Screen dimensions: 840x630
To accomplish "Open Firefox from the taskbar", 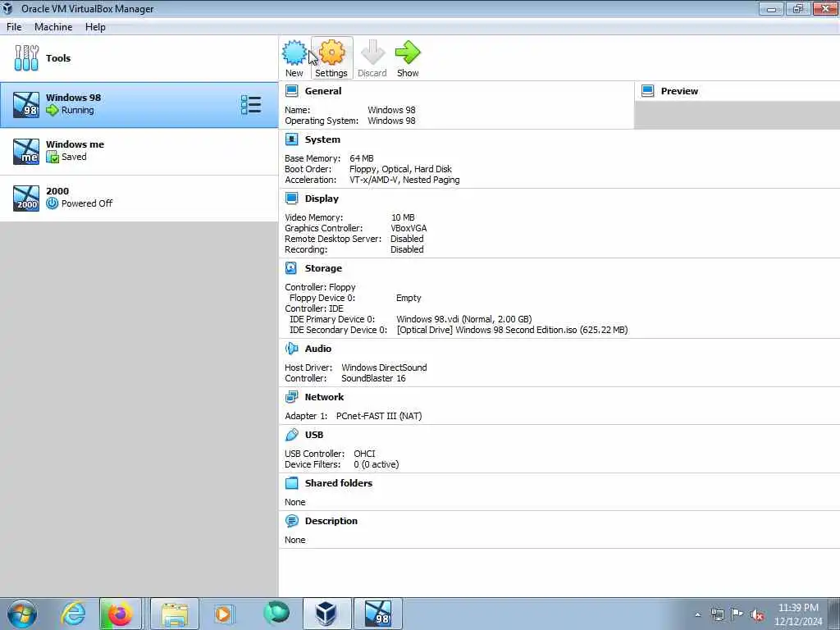I will tap(120, 614).
